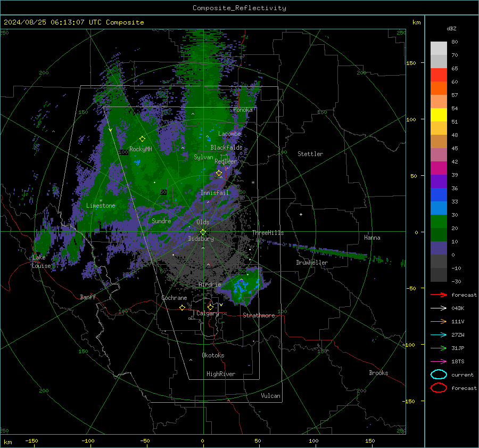Screen dimensions: 479x448
Task: Click the red forecast arrow in legend
Action: tap(439, 295)
